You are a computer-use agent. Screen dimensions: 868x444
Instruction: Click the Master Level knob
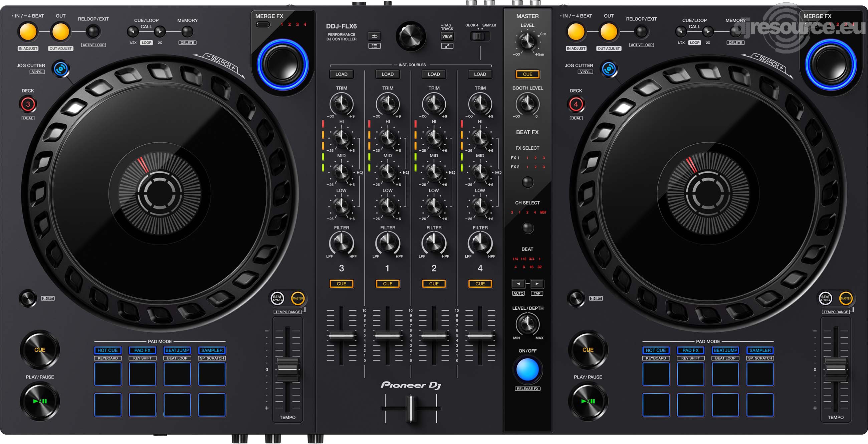[x=527, y=41]
